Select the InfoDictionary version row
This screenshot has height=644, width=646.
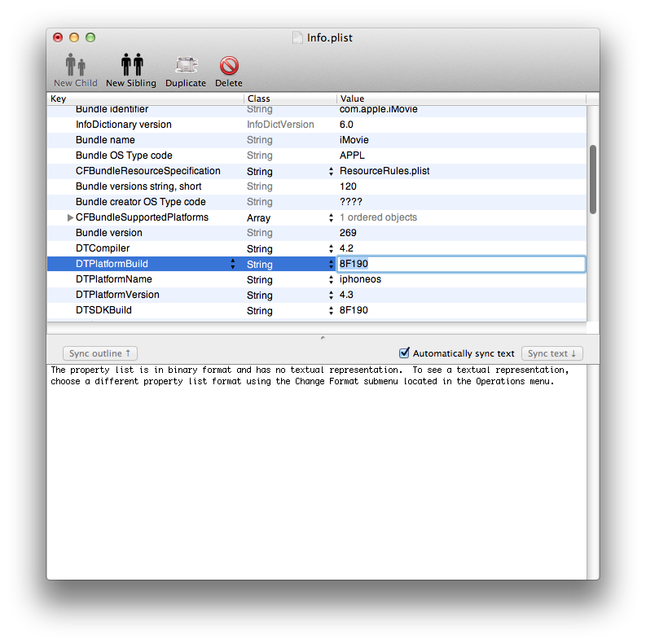coord(316,125)
